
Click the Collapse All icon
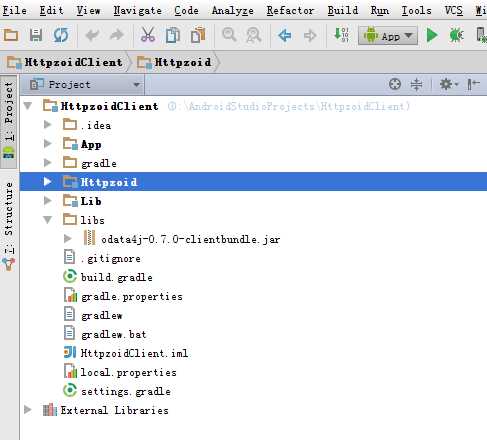(416, 84)
